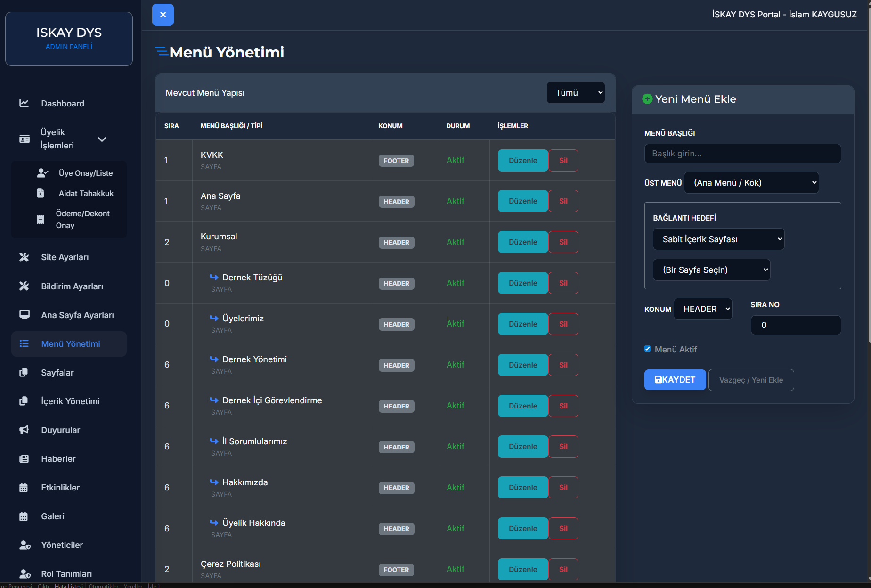This screenshot has height=588, width=871.
Task: Click Düzenle for the KVKK row
Action: pos(522,161)
